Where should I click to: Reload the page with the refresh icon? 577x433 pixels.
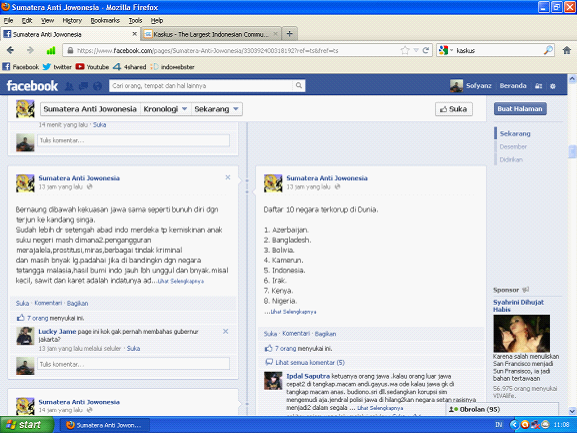click(x=426, y=50)
